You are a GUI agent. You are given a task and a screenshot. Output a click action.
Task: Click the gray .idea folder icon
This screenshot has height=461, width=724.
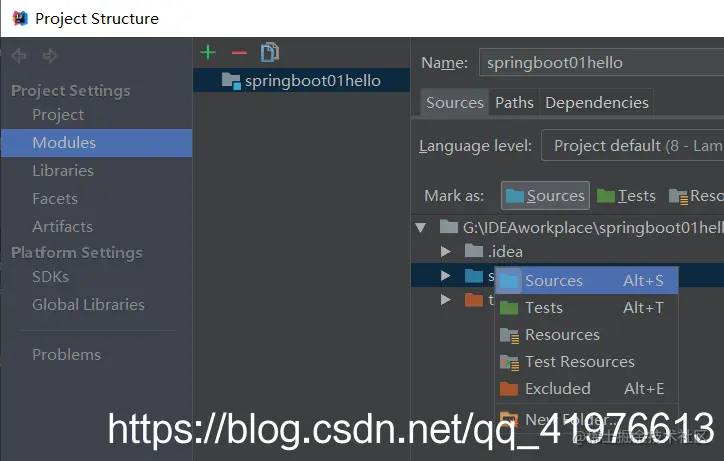[474, 251]
